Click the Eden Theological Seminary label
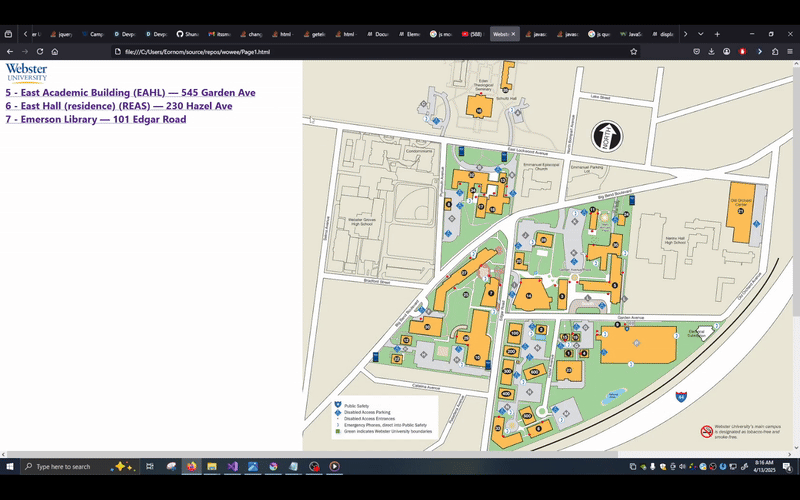Viewport: 800px width, 500px height. coord(483,85)
